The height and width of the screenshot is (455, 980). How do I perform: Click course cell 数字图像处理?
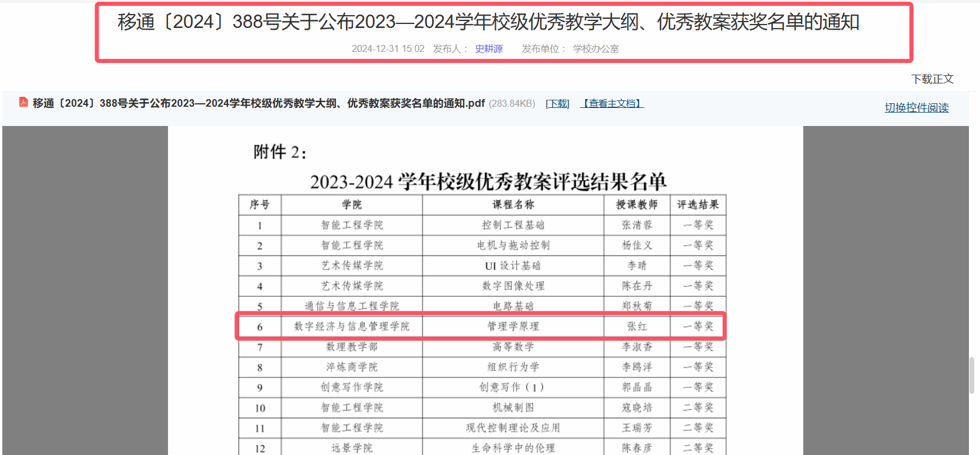point(513,286)
